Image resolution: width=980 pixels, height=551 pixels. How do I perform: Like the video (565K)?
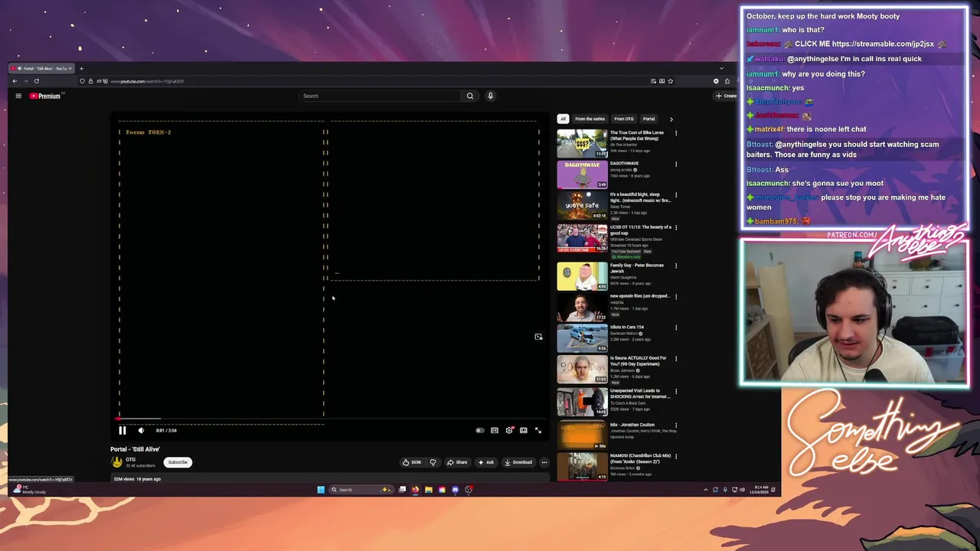click(412, 462)
